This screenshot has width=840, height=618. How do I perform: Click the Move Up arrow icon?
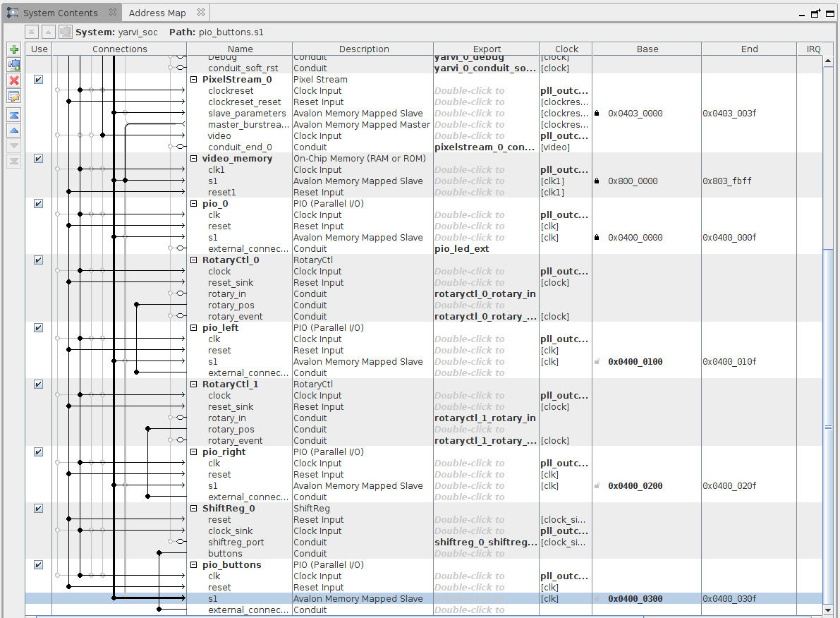point(14,131)
